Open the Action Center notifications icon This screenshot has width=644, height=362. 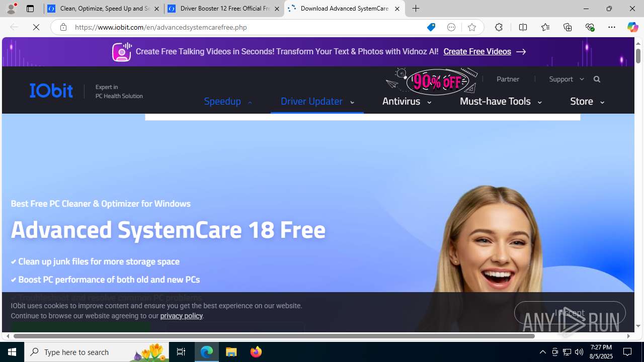click(628, 352)
